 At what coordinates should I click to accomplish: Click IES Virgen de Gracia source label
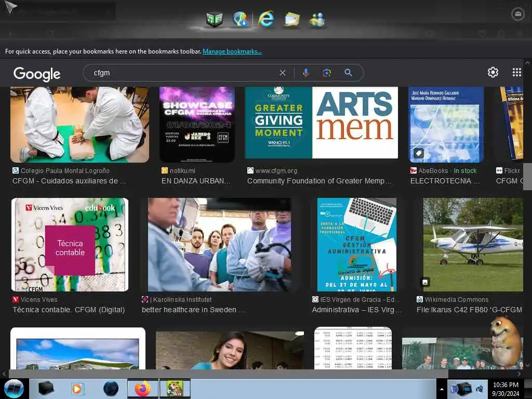click(356, 300)
